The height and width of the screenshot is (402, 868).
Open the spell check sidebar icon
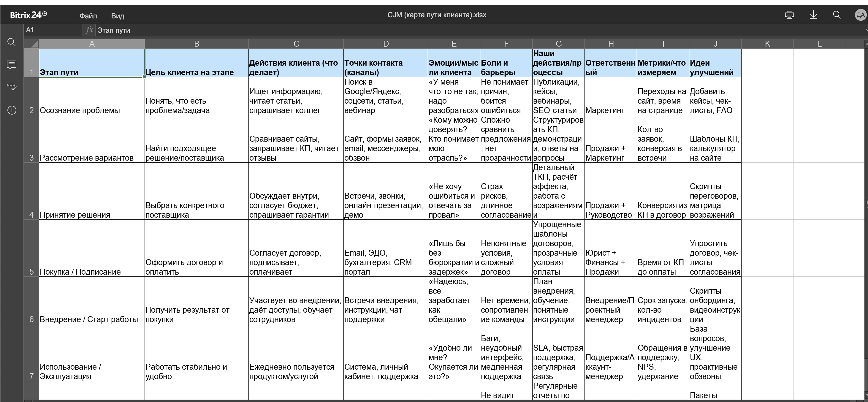pos(12,87)
